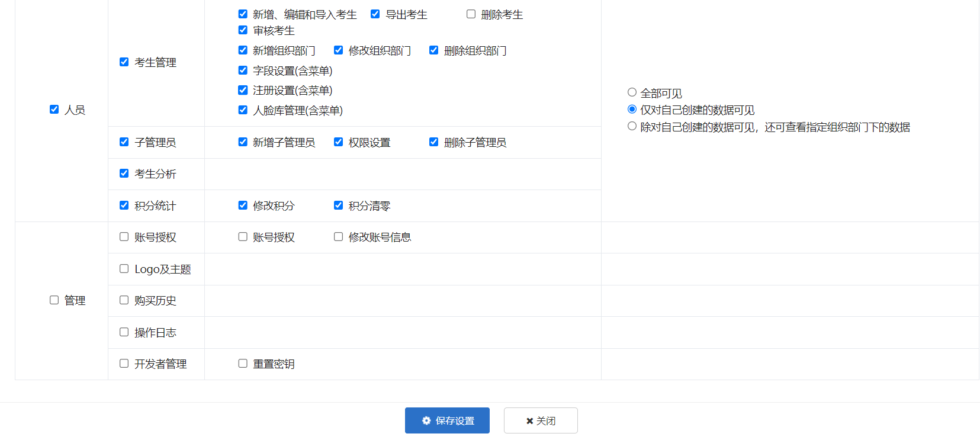Screen dimensions: 980x440
Task: Tick the 修改账号信息 checkbox
Action: click(338, 237)
